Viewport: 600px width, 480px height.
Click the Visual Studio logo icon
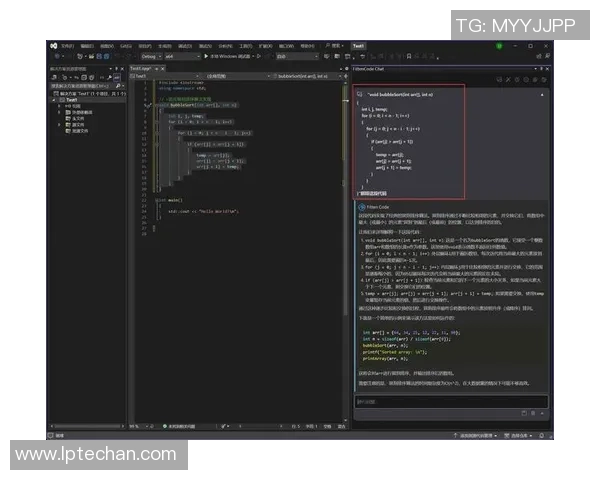tap(54, 46)
